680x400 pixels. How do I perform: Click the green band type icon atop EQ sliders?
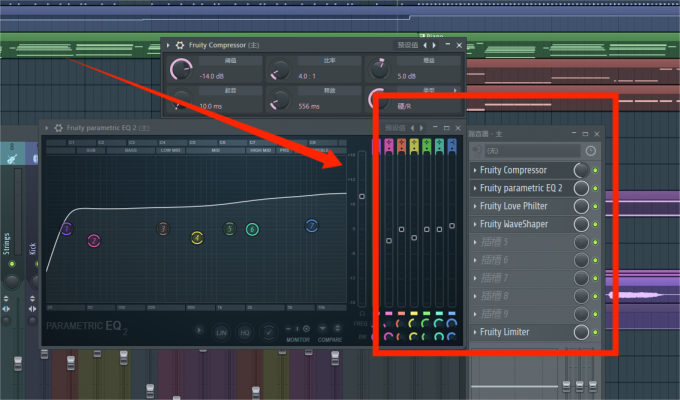point(427,146)
